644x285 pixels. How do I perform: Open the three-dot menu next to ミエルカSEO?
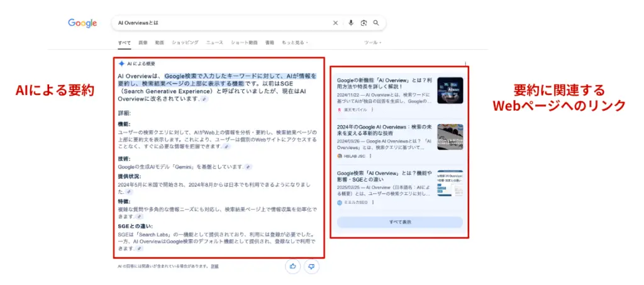(373, 203)
